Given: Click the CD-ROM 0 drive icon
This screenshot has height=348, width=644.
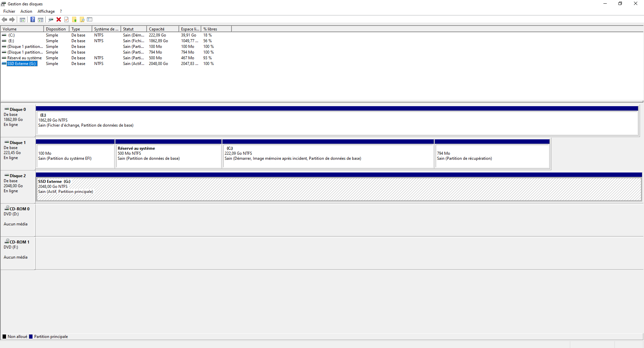Looking at the screenshot, I should (7, 208).
